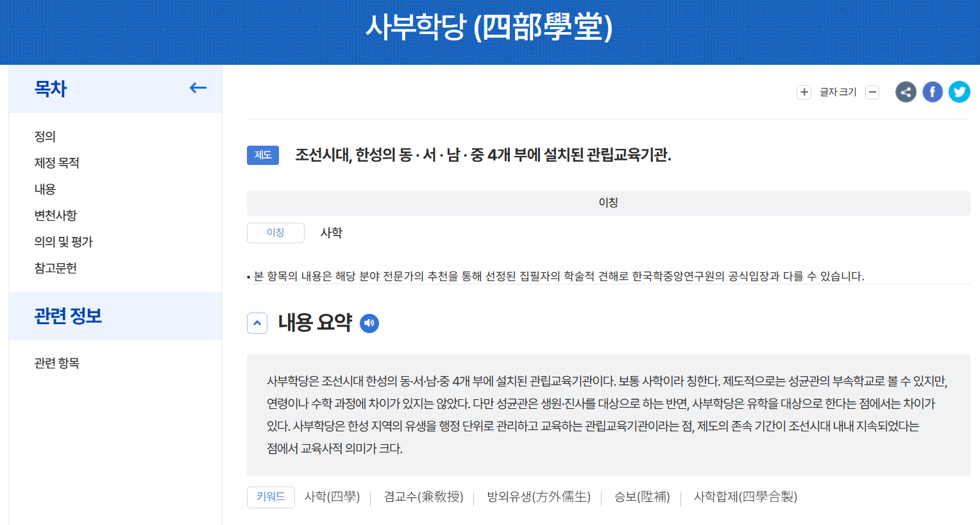Navigate to the 변천사항 section

click(55, 215)
